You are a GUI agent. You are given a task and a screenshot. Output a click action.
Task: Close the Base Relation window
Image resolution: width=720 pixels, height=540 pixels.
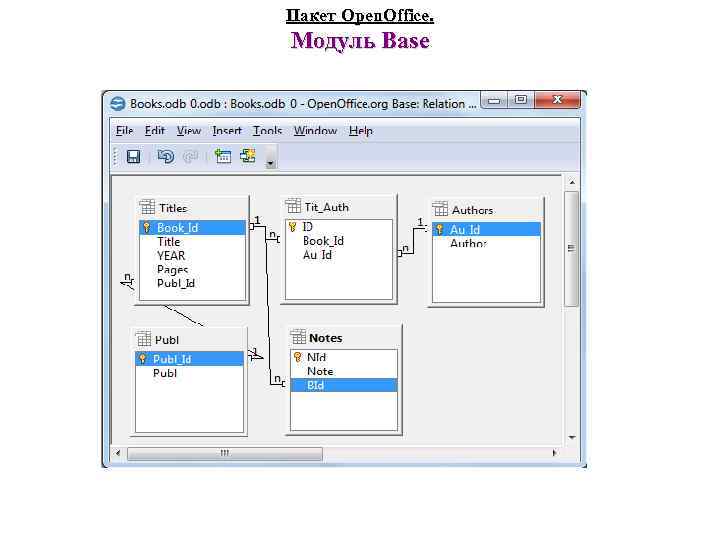point(557,100)
